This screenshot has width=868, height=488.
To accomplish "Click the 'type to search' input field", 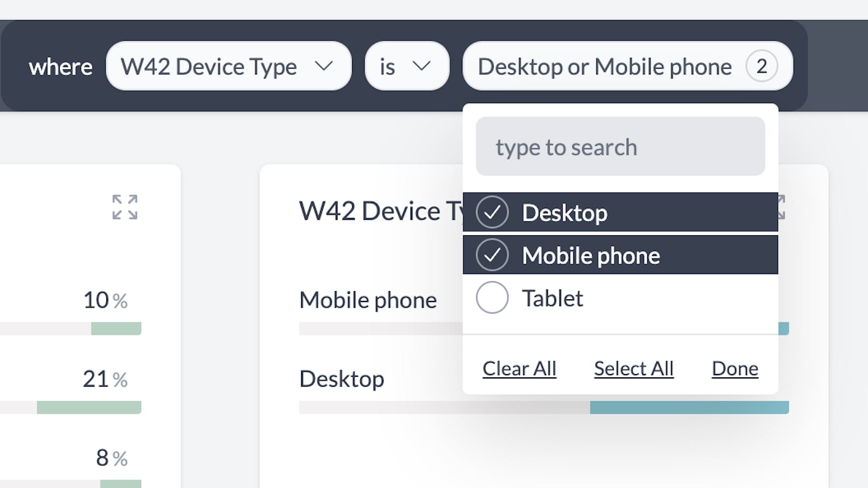I will click(620, 146).
